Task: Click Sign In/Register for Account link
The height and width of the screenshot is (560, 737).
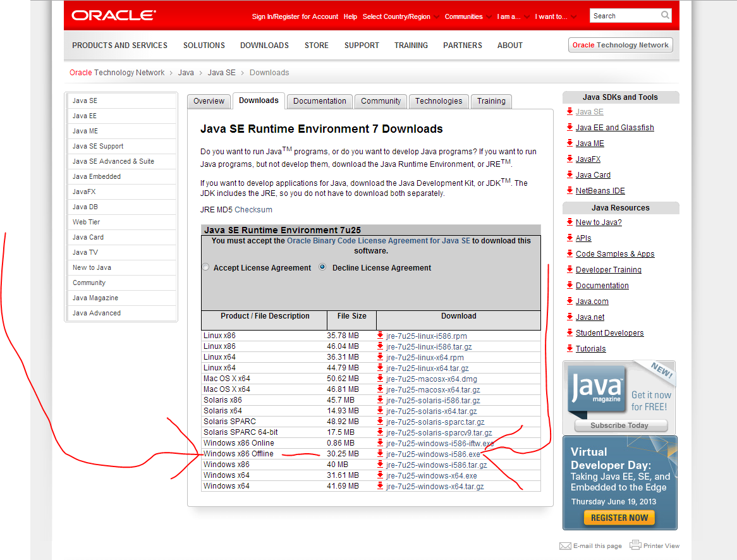Action: 295,16
